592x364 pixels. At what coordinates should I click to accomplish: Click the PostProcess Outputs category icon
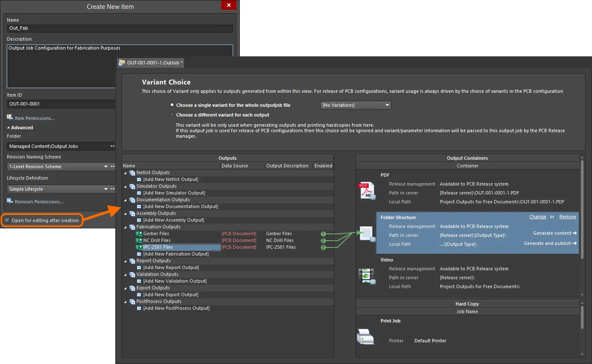click(x=132, y=302)
